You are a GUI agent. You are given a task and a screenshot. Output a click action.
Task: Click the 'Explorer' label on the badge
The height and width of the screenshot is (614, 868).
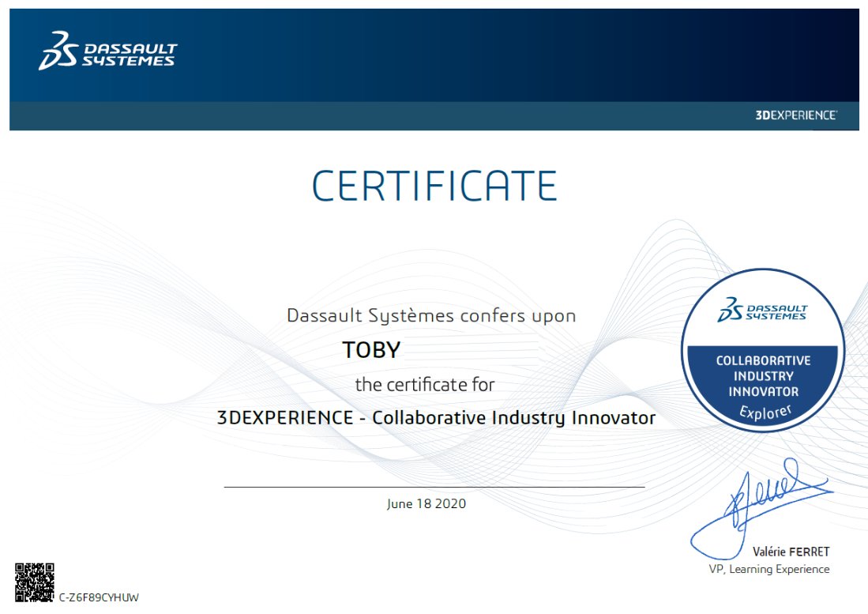pyautogui.click(x=766, y=412)
